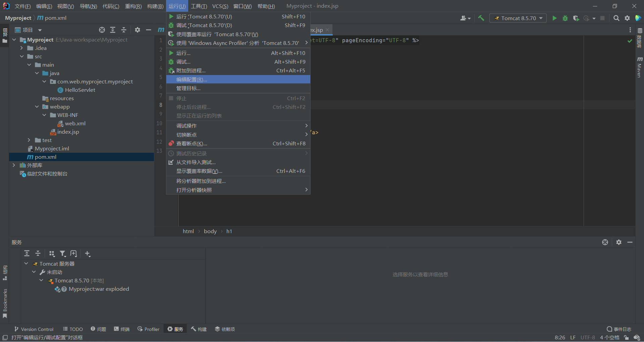Viewport: 644px width, 342px height.
Task: Open 构建(B) menu in menu bar
Action: [155, 6]
